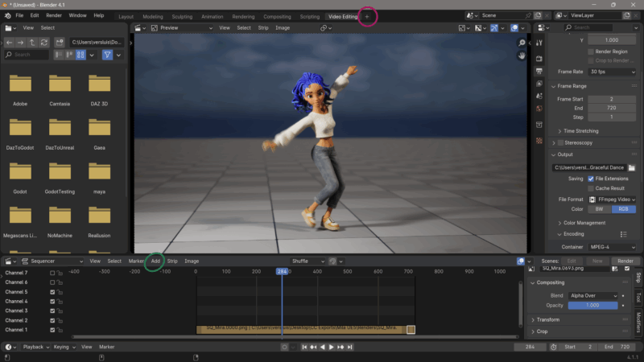This screenshot has width=644, height=362.
Task: Toggle the Channel 5 mute checkbox
Action: click(x=53, y=292)
